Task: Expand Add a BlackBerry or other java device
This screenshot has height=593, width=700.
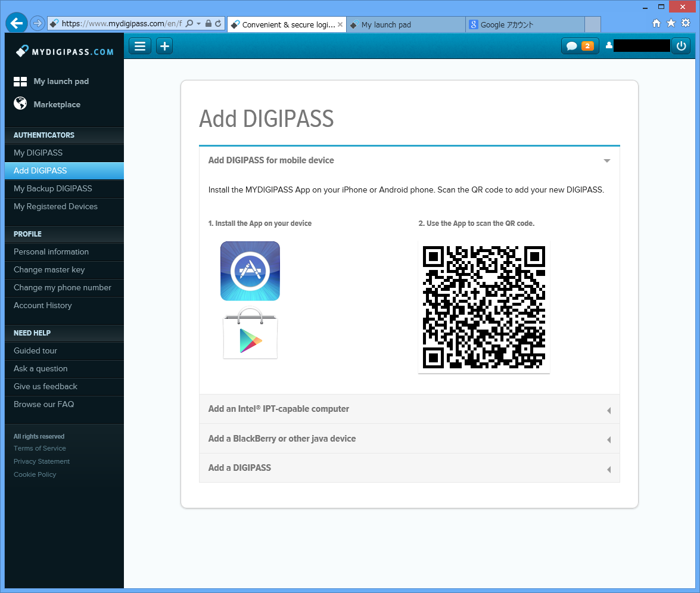Action: (x=409, y=439)
